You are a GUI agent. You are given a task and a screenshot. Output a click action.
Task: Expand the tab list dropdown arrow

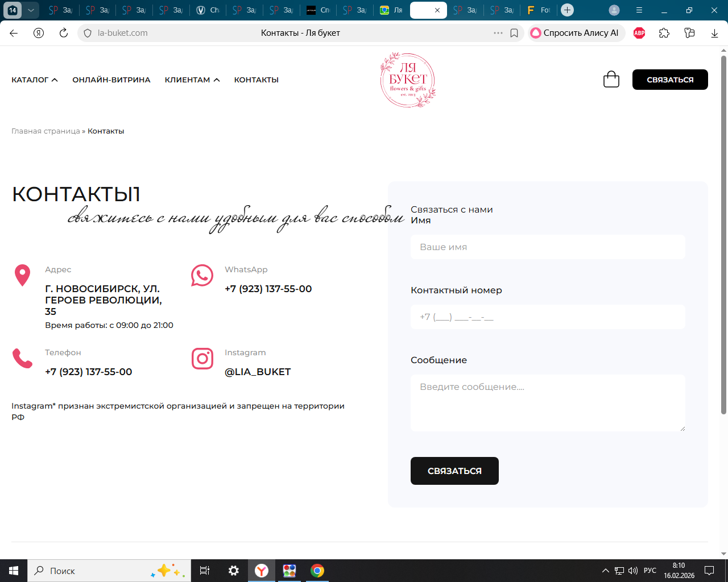point(31,10)
